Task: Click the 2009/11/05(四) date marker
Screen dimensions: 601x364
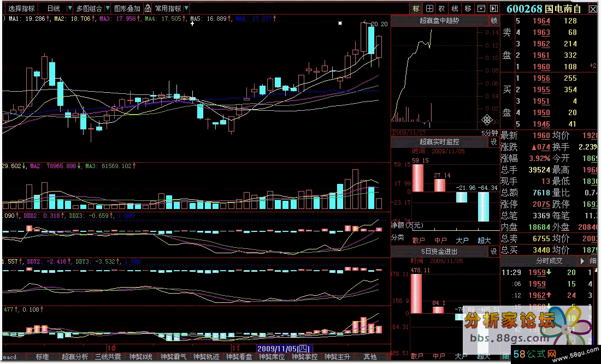Action: click(284, 349)
